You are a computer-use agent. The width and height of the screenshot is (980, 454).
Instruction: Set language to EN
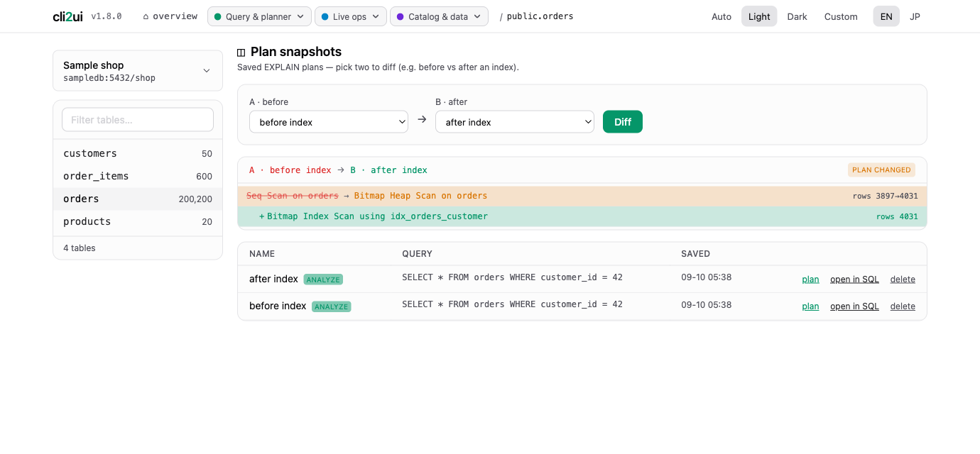point(886,16)
